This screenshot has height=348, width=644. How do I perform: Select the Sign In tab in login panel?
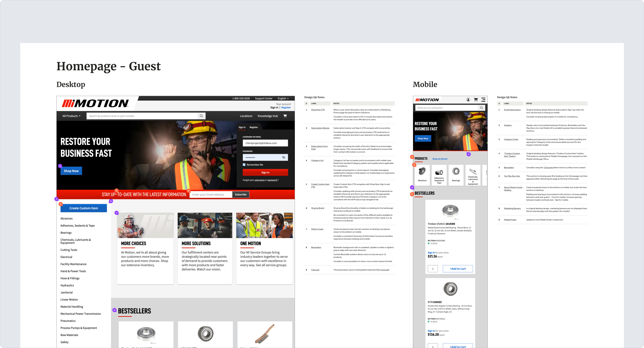coord(242,127)
